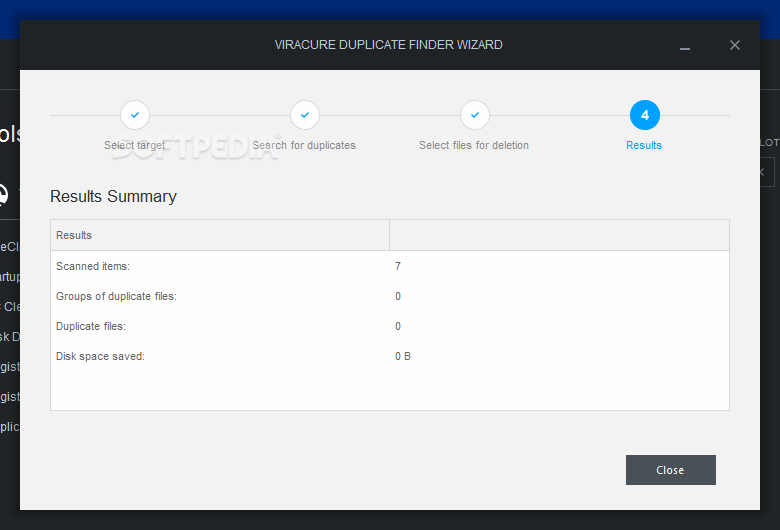780x530 pixels.
Task: Go to Search for duplicates label
Action: pos(304,145)
